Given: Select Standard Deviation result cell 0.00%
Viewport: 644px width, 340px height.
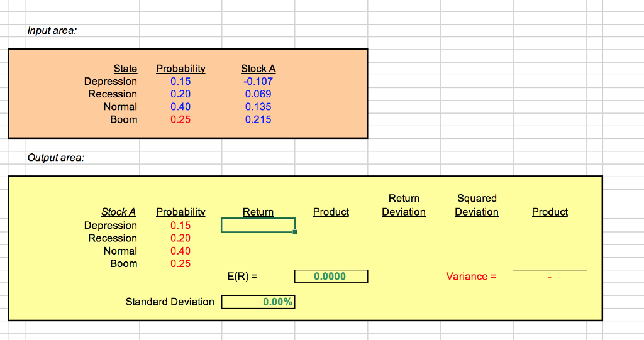Looking at the screenshot, I should click(x=258, y=302).
